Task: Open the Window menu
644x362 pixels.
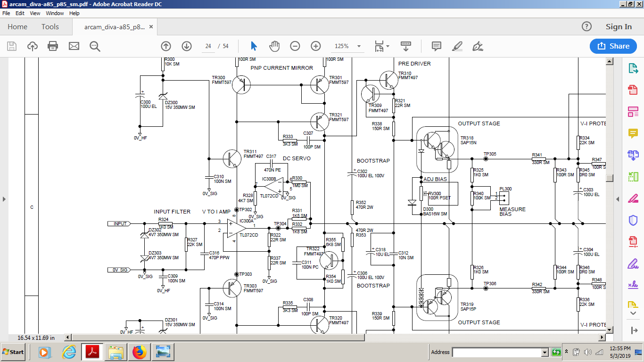Action: pyautogui.click(x=55, y=13)
